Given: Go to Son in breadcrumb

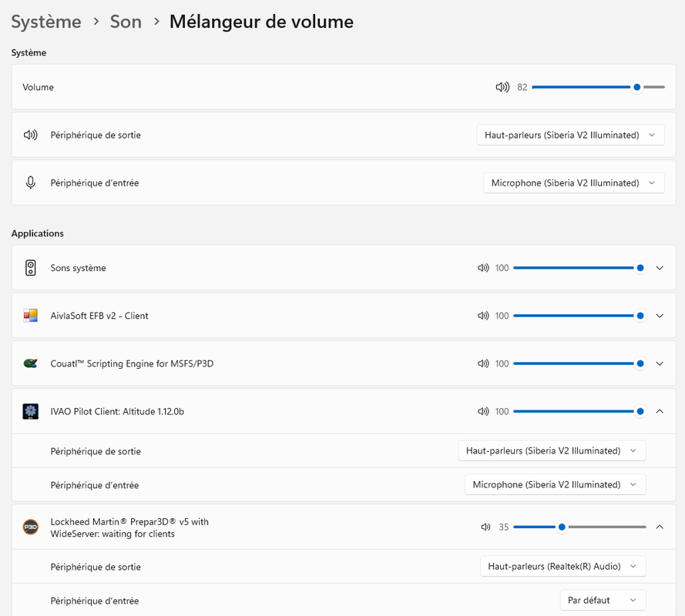Looking at the screenshot, I should coord(126,22).
